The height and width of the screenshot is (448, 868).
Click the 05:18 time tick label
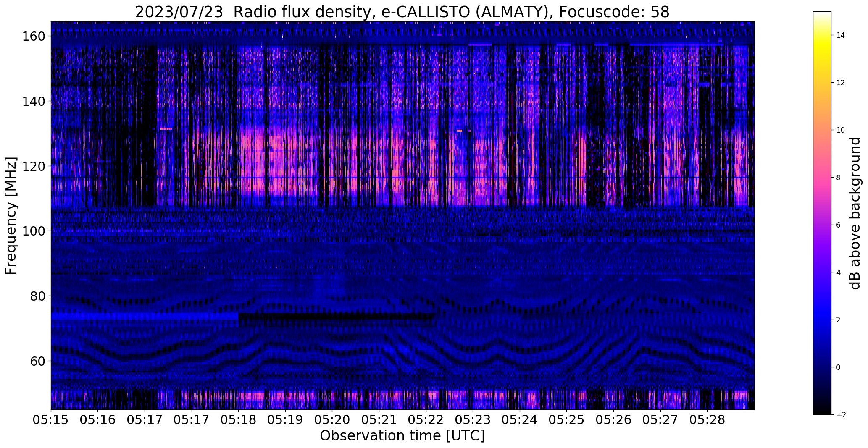pyautogui.click(x=239, y=420)
